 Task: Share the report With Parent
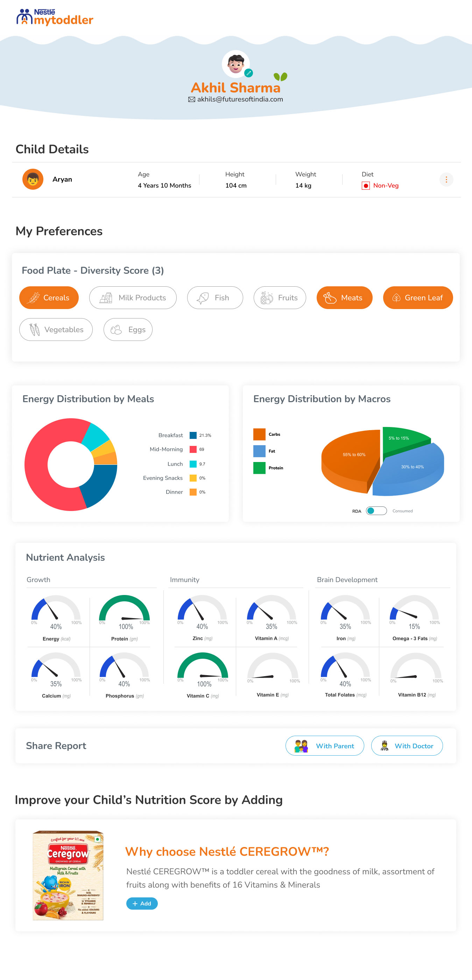click(x=324, y=745)
